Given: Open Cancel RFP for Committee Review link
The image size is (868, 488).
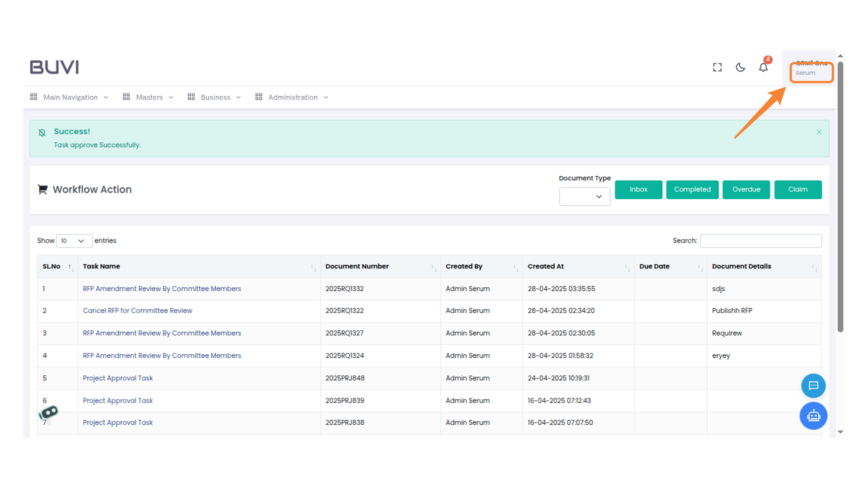Looking at the screenshot, I should tap(137, 310).
